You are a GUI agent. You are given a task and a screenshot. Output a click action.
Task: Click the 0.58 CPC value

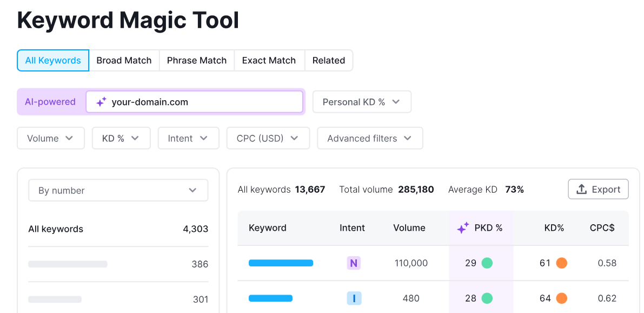(607, 263)
